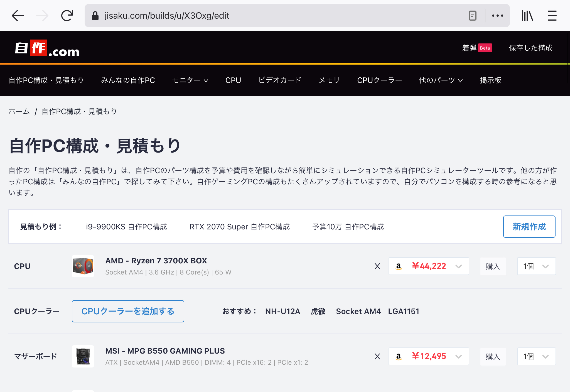Click the 自作.com site logo
Viewport: 570px width, 392px height.
pos(47,48)
